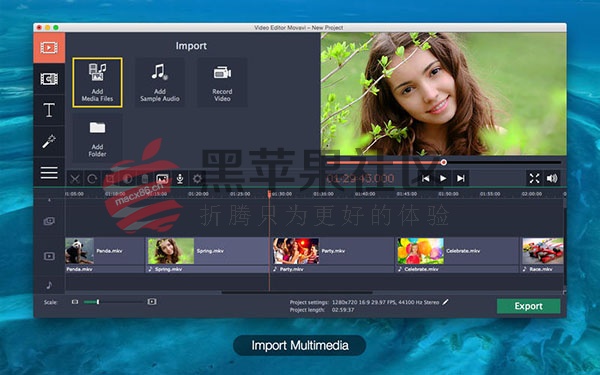Click the green Export button
The image size is (600, 375).
528,306
